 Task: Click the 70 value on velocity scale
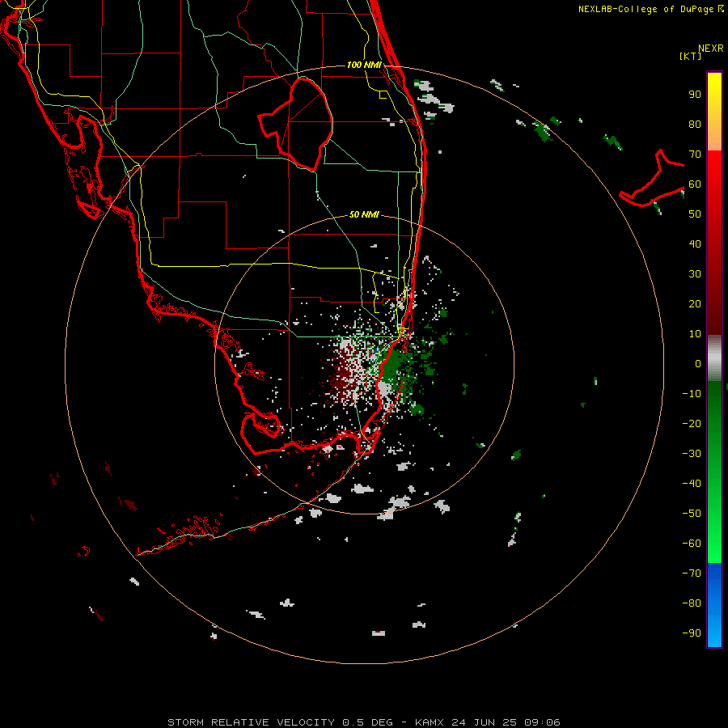click(x=695, y=154)
